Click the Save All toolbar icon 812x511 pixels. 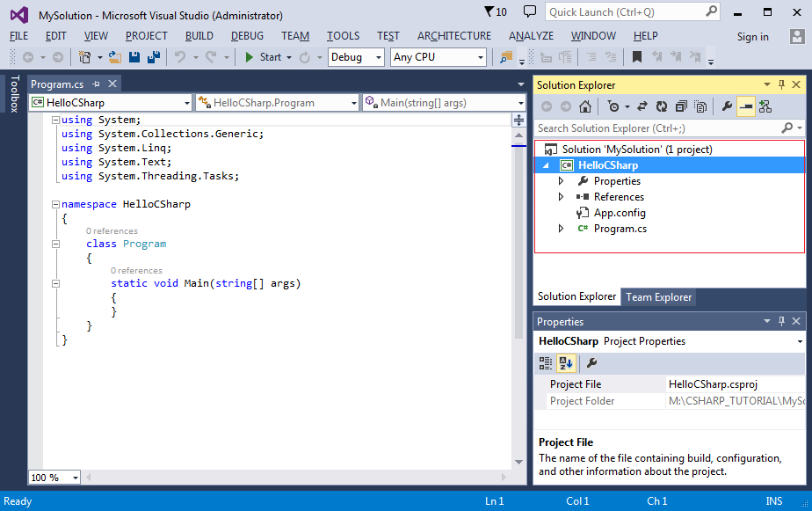pos(154,57)
